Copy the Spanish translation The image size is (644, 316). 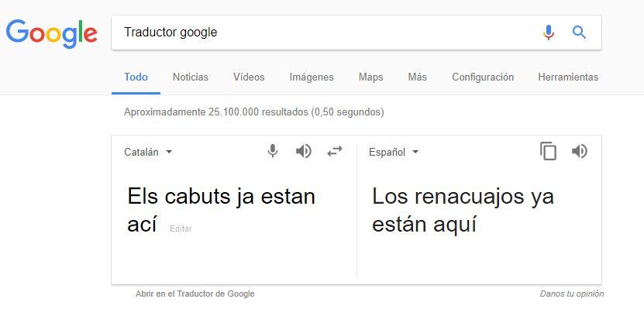coord(549,151)
